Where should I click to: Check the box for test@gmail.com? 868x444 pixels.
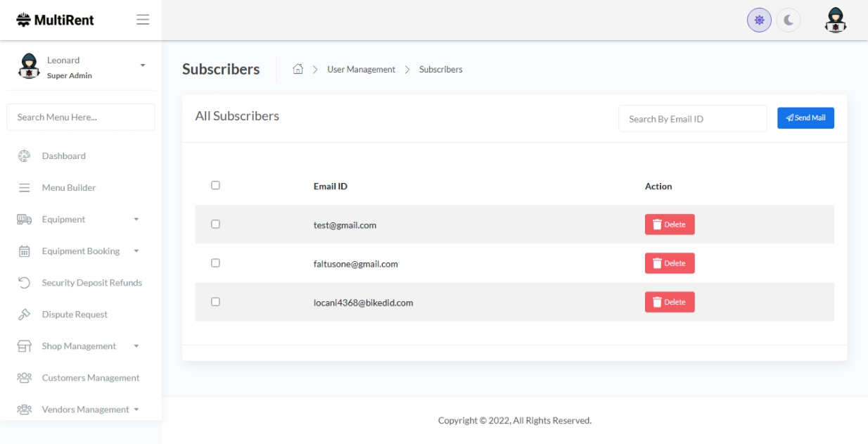tap(216, 224)
